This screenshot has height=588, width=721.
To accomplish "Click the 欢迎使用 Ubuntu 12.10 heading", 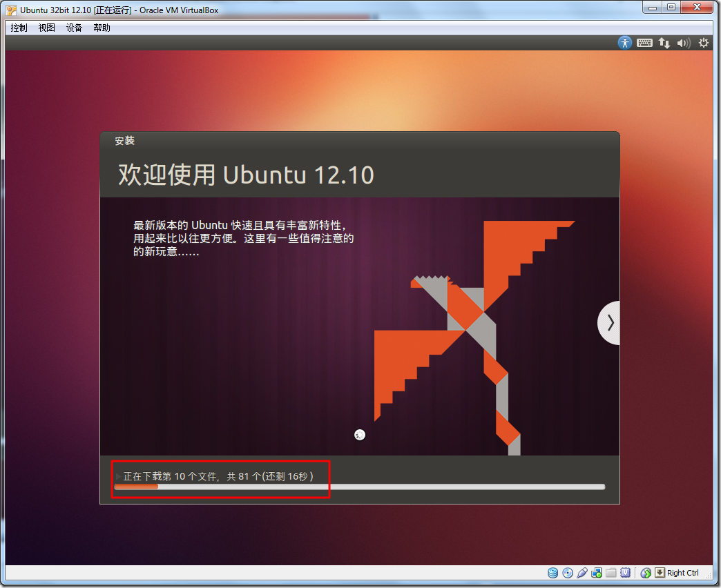I will [x=246, y=175].
